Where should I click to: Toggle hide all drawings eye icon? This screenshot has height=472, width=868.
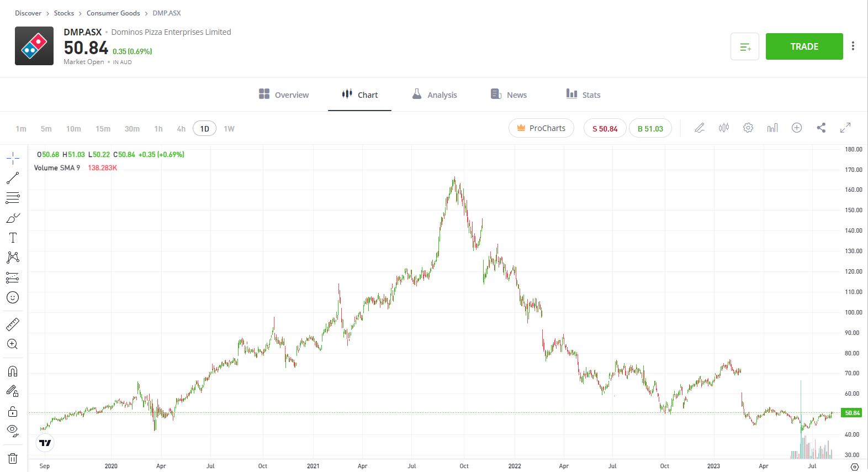click(13, 431)
